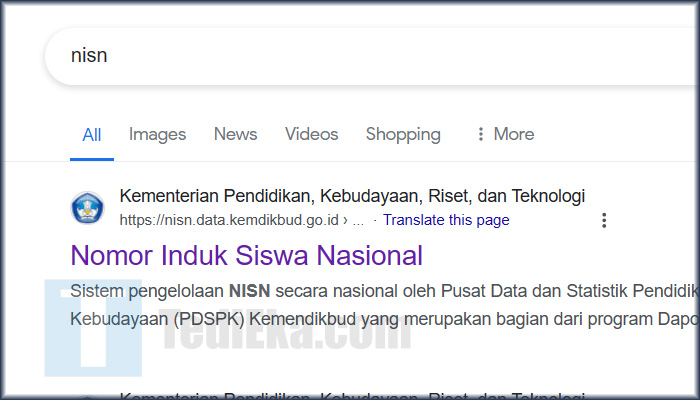The width and height of the screenshot is (700, 400).
Task: Click the Kemdikbud favicon on first result
Action: coord(88,208)
